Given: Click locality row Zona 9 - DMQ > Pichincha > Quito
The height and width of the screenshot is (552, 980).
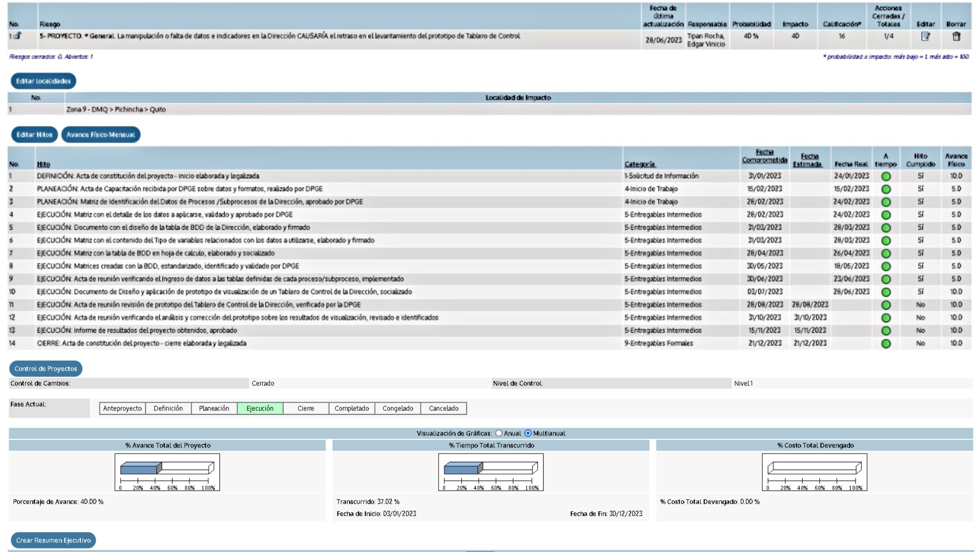Looking at the screenshot, I should 490,109.
